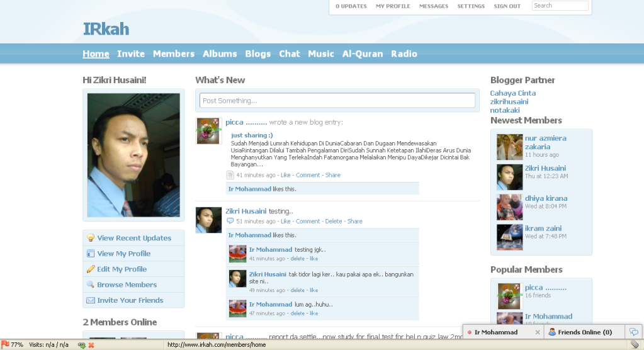This screenshot has width=644, height=350.
Task: Click the profile page icon beside View My Profile
Action: (x=91, y=254)
